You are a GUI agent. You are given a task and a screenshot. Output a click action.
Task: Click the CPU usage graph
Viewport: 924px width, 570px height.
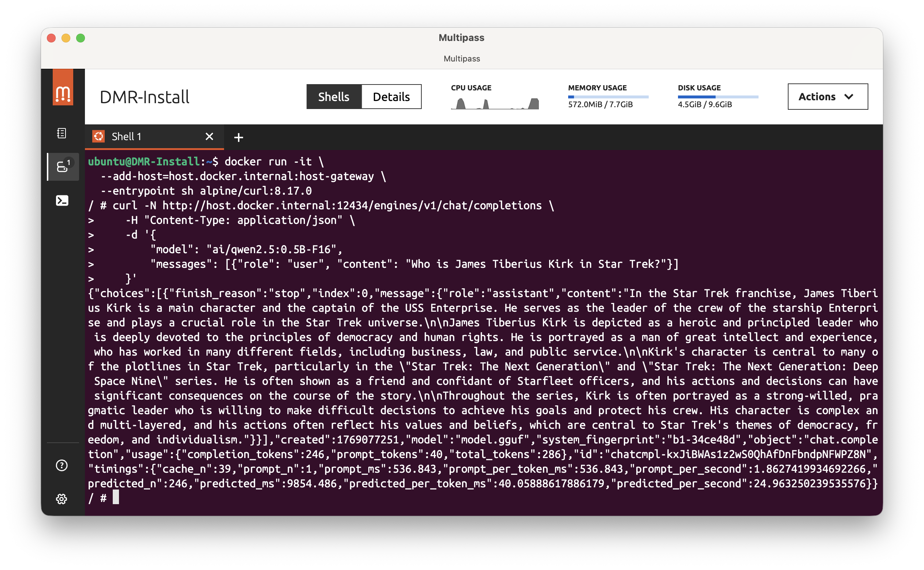(x=495, y=103)
